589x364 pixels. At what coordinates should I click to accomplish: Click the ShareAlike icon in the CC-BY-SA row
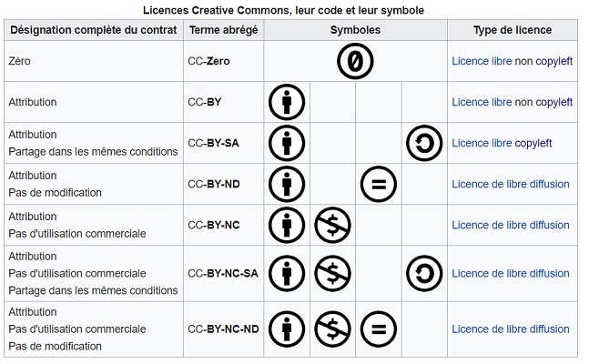tap(423, 143)
